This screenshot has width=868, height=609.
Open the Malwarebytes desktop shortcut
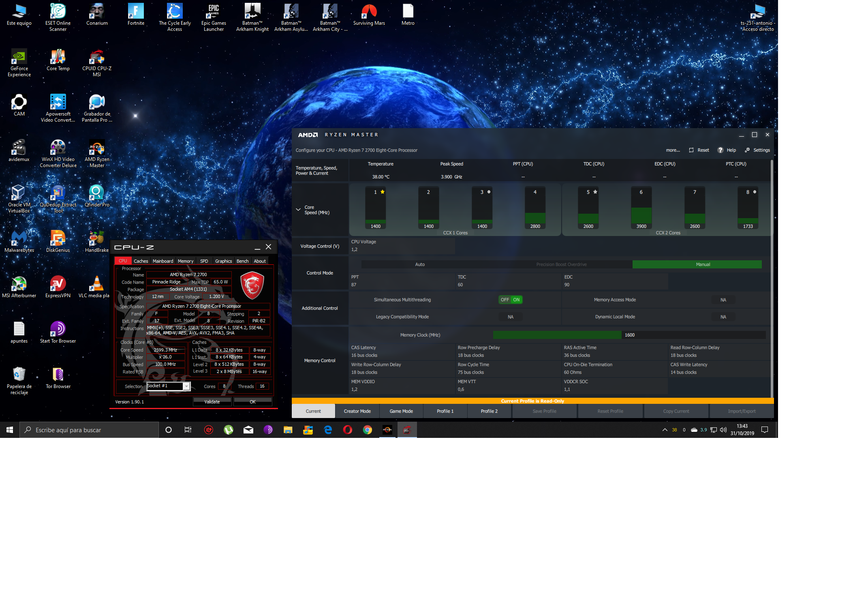(x=19, y=241)
